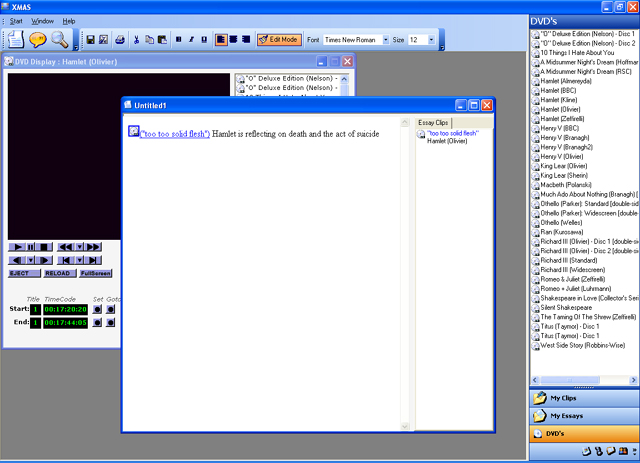640x463 pixels.
Task: Open the Start menu
Action: click(x=16, y=21)
